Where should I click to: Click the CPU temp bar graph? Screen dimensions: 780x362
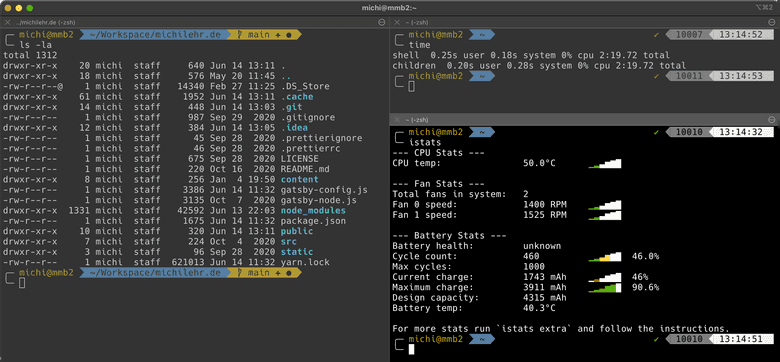tap(605, 164)
